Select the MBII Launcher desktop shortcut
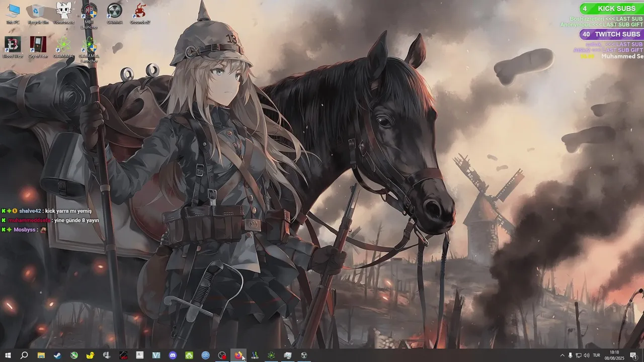Screen dimensions: 644x362 (x=89, y=16)
